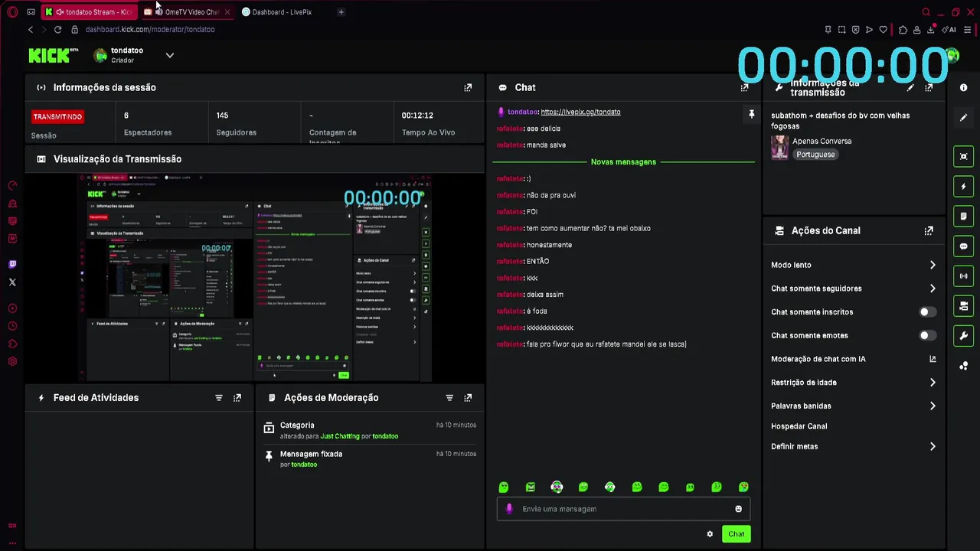Image resolution: width=980 pixels, height=551 pixels.
Task: Click the Just Chatting category link
Action: [x=340, y=436]
